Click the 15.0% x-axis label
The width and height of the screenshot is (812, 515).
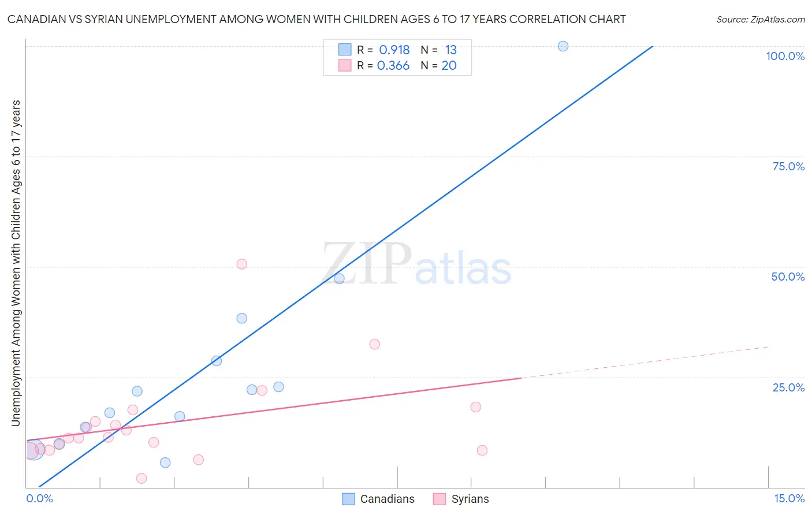pos(789,498)
